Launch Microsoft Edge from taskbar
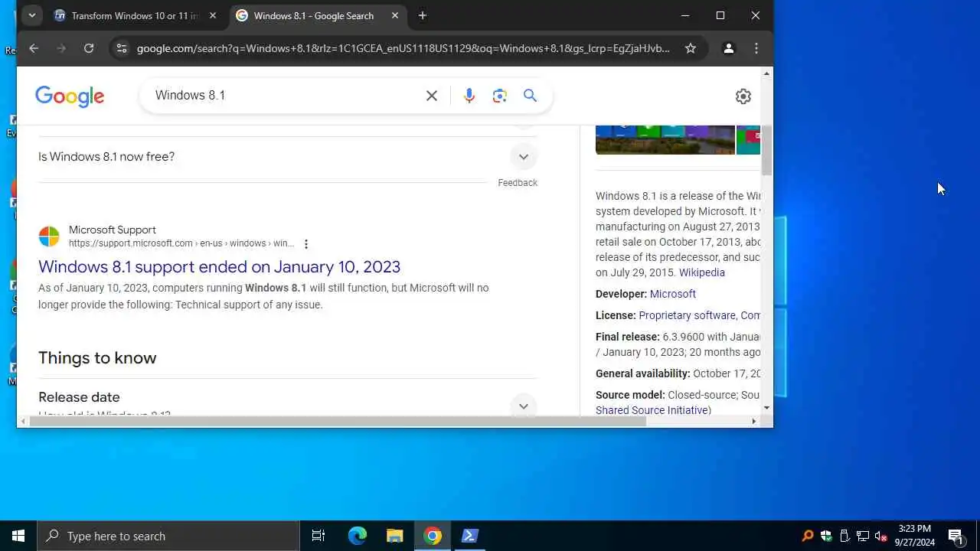The image size is (980, 551). point(357,536)
